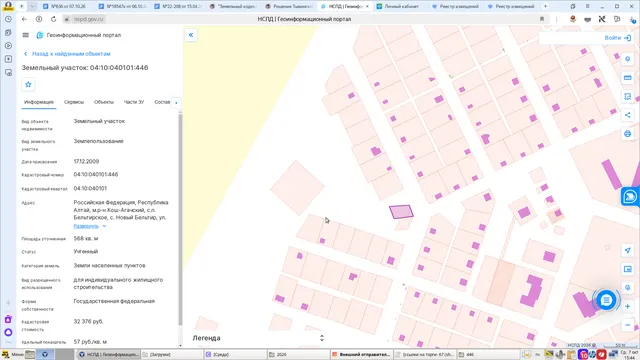640x360 pixels.
Task: Open the round blue chat assistant button
Action: click(x=606, y=300)
